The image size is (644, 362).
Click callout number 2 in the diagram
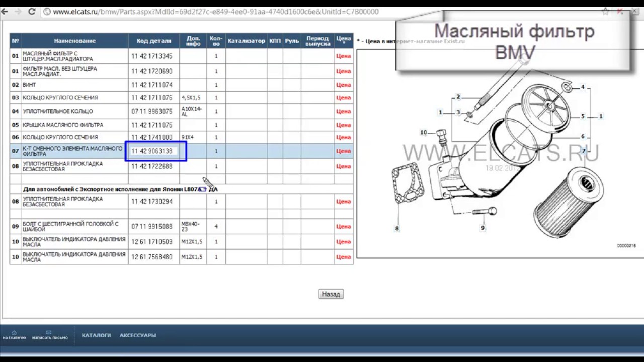coord(458,97)
